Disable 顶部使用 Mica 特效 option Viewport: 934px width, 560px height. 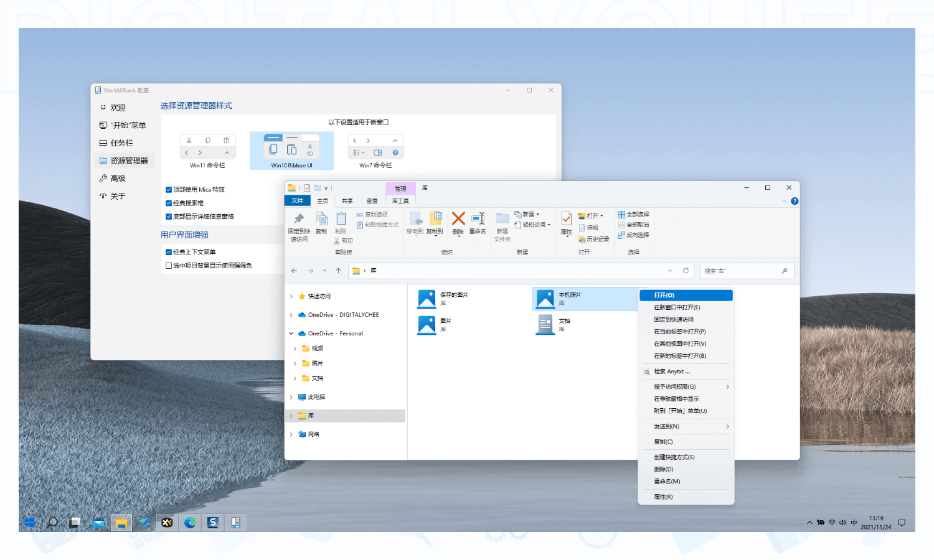(169, 189)
